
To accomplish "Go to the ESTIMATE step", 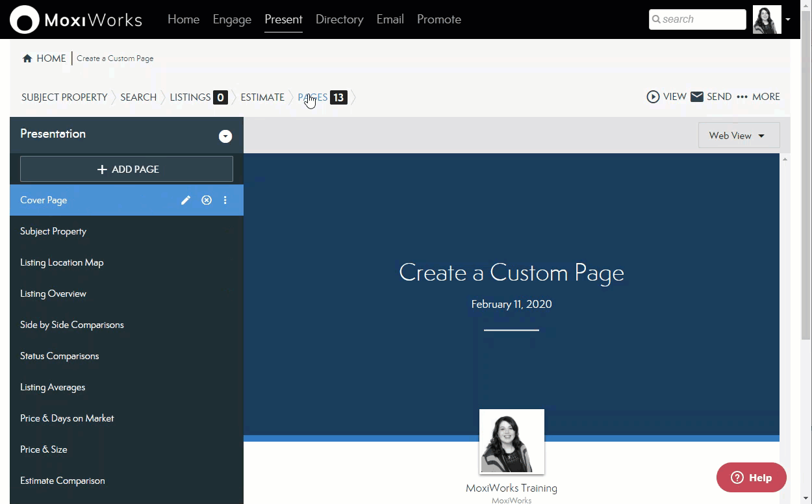I will click(x=262, y=97).
